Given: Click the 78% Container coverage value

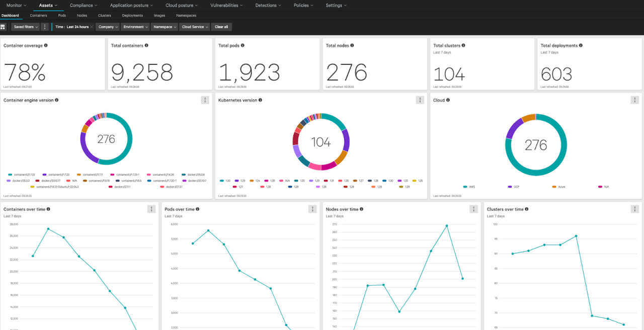Looking at the screenshot, I should pyautogui.click(x=25, y=73).
